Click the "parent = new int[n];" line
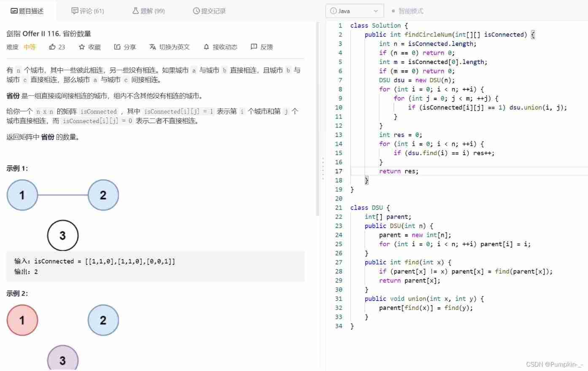 pos(415,235)
